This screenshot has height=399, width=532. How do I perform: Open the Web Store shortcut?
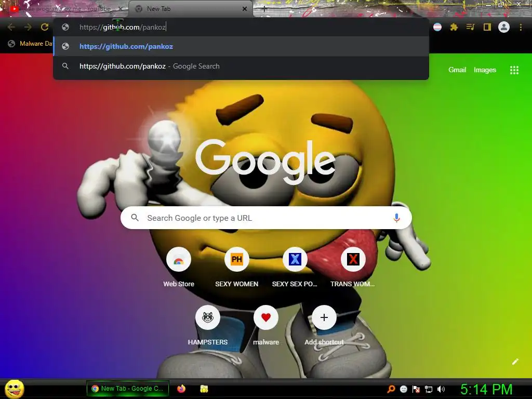(x=179, y=268)
